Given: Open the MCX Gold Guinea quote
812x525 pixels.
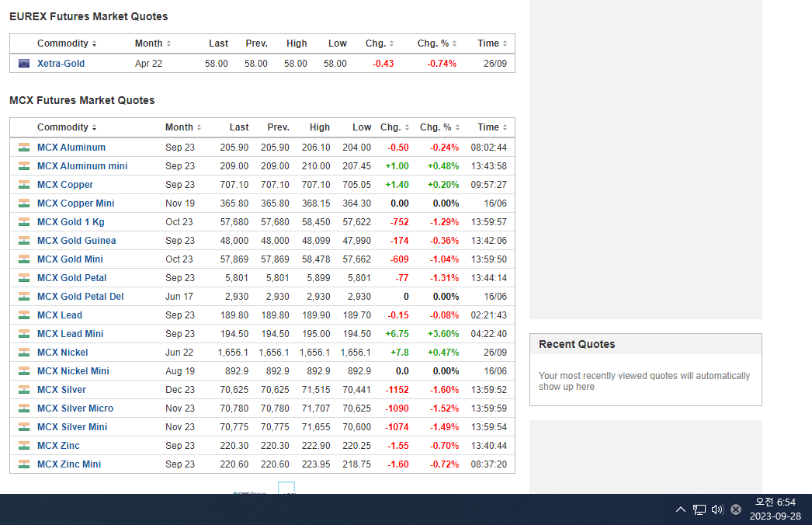Looking at the screenshot, I should pyautogui.click(x=76, y=241).
